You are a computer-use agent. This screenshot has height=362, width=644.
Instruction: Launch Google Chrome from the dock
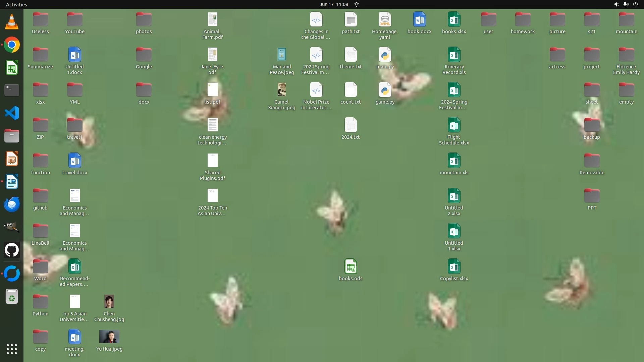coord(12,45)
